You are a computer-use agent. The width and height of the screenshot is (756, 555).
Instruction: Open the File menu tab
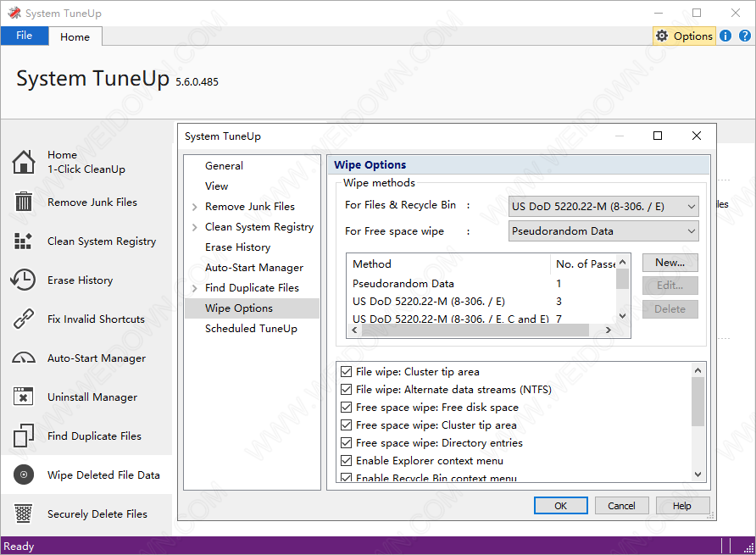point(24,36)
